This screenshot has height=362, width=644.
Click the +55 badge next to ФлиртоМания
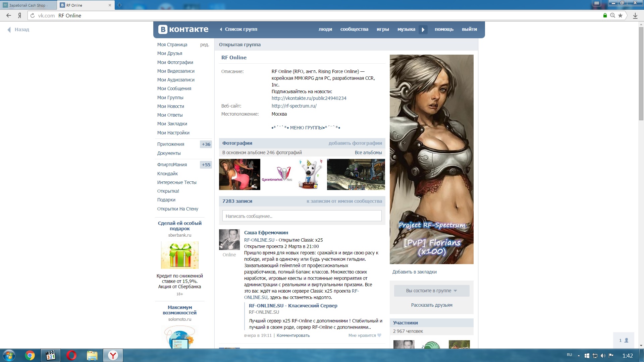pos(206,165)
